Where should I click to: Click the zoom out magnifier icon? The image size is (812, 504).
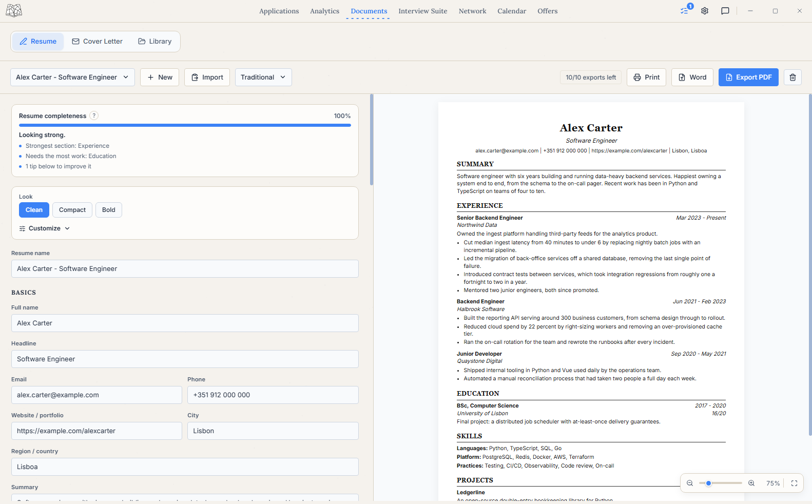pos(690,483)
